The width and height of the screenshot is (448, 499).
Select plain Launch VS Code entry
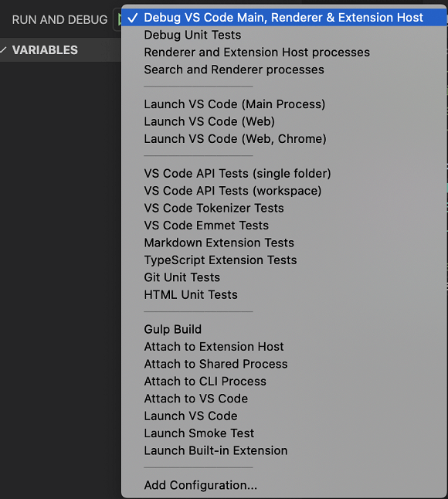(x=284, y=416)
